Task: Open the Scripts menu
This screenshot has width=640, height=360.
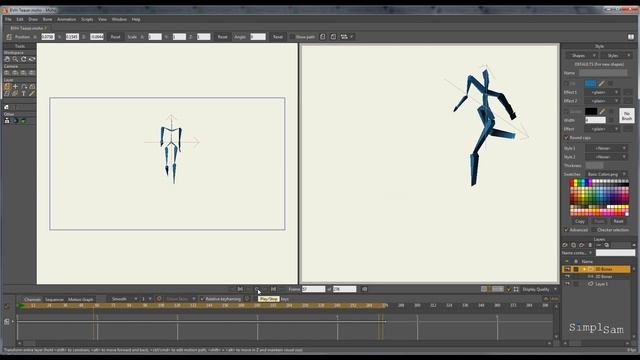Action: [87, 19]
